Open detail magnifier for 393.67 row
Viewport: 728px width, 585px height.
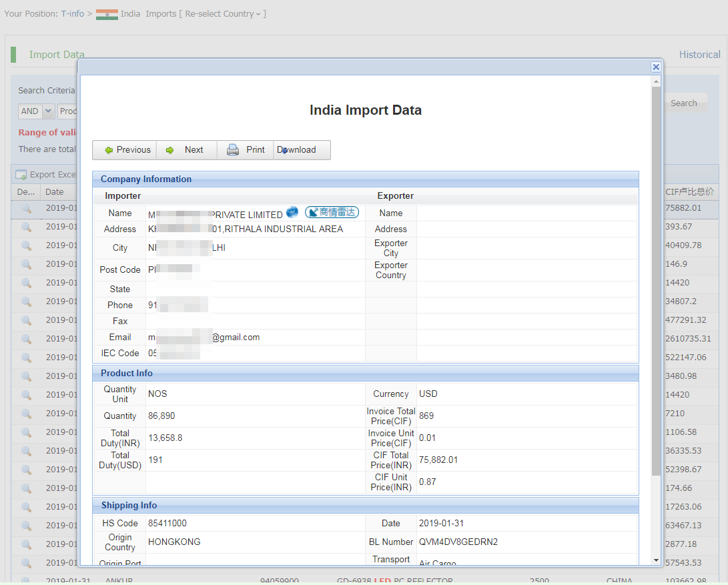(x=26, y=227)
